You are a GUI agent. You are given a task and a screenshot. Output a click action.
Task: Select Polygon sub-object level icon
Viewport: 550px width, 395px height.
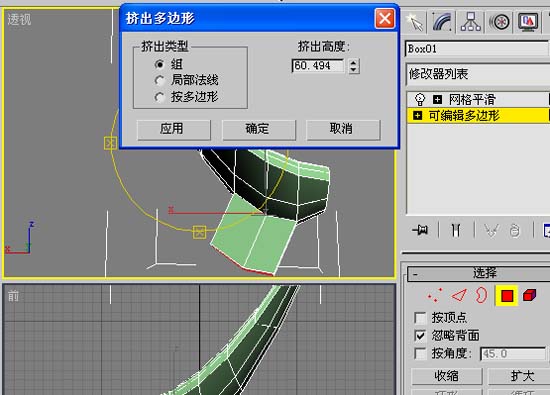coord(507,296)
